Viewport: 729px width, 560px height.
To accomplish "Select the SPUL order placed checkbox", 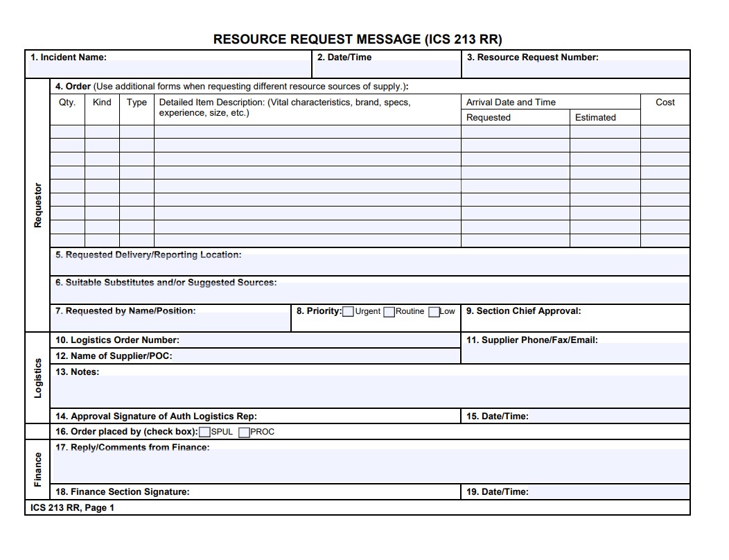I will 204,432.
